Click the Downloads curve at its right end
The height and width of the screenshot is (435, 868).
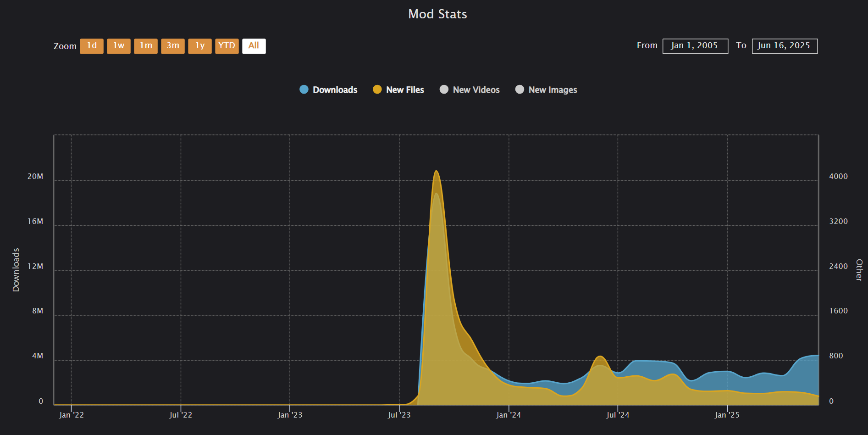coord(817,355)
